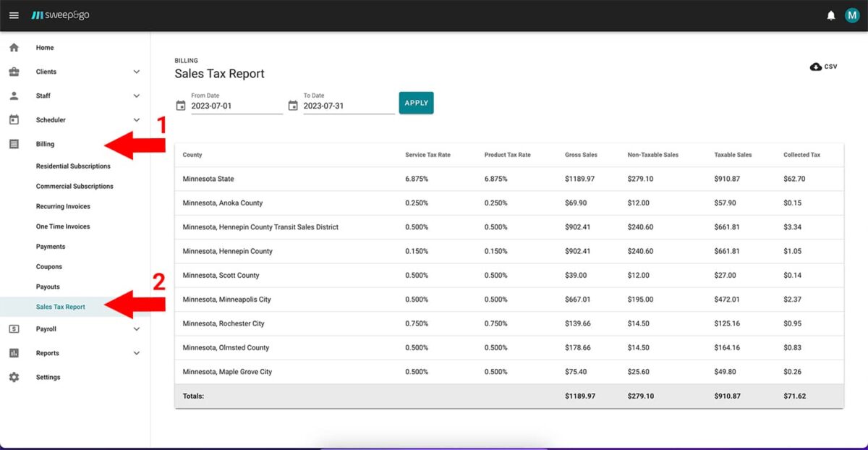Open the account avatar M menu
868x450 pixels.
851,14
